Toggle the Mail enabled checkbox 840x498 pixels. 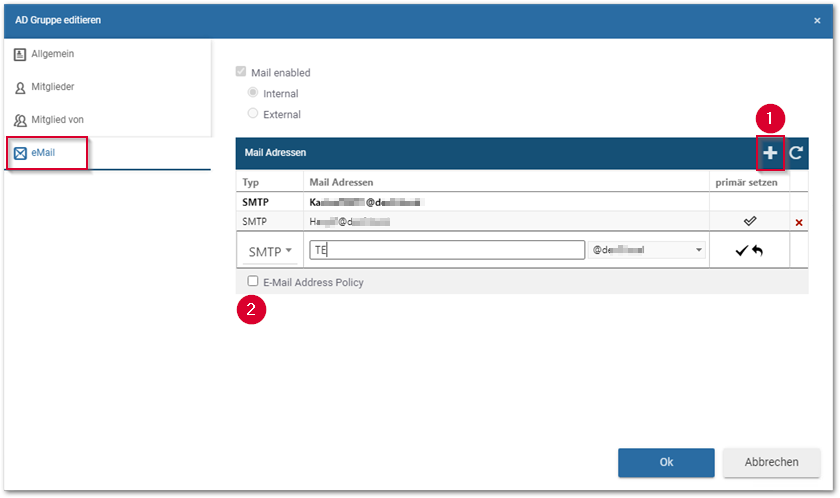(241, 72)
